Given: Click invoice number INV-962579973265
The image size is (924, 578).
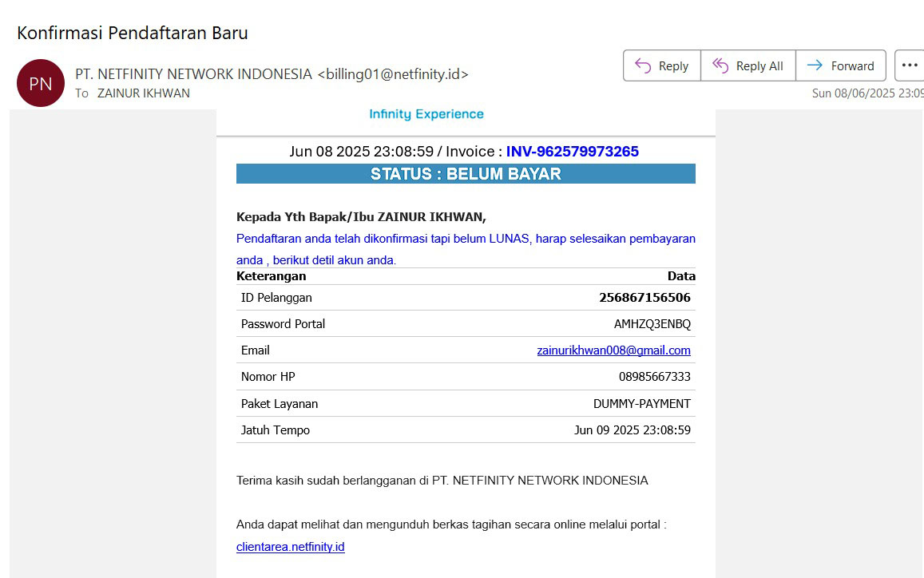Looking at the screenshot, I should (x=572, y=152).
